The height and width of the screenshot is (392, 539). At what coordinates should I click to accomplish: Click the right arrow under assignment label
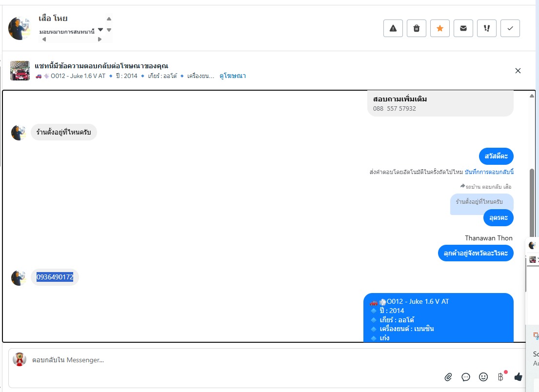point(100,39)
